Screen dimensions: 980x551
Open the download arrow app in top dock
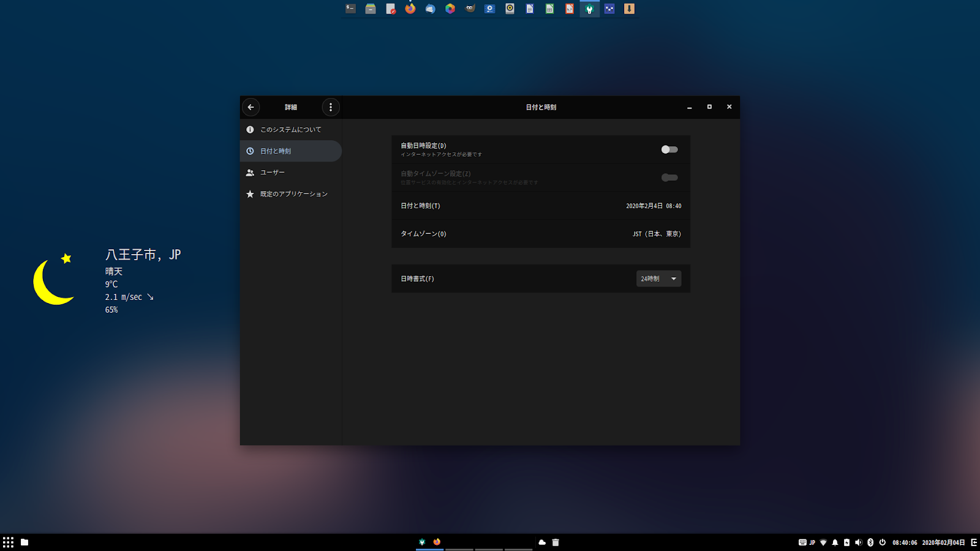(x=629, y=9)
